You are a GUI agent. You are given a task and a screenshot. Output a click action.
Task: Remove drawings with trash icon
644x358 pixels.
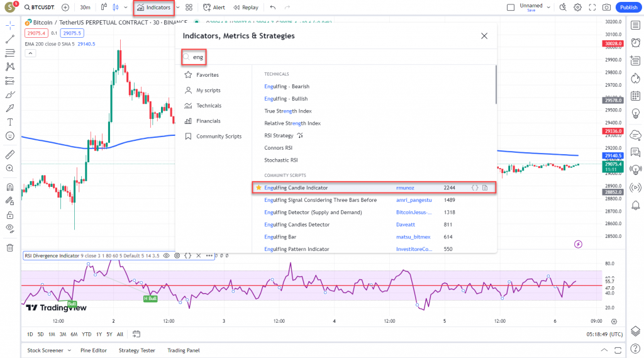[x=10, y=248]
